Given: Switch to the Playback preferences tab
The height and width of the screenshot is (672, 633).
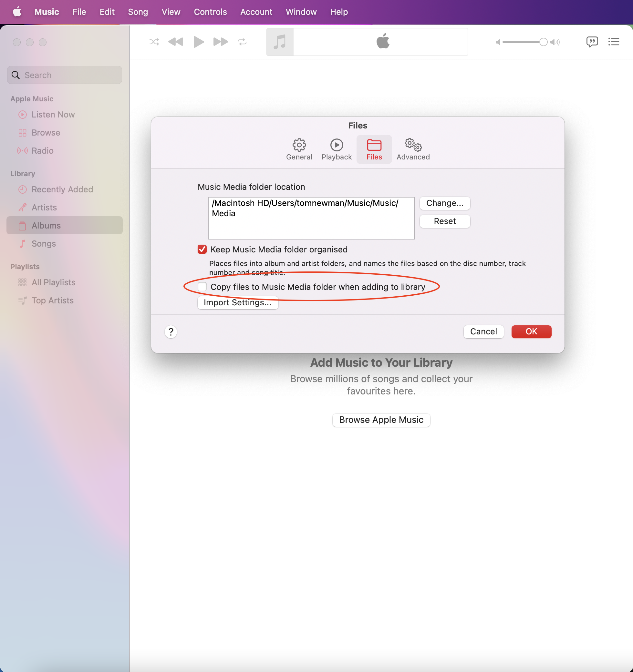Looking at the screenshot, I should [337, 149].
